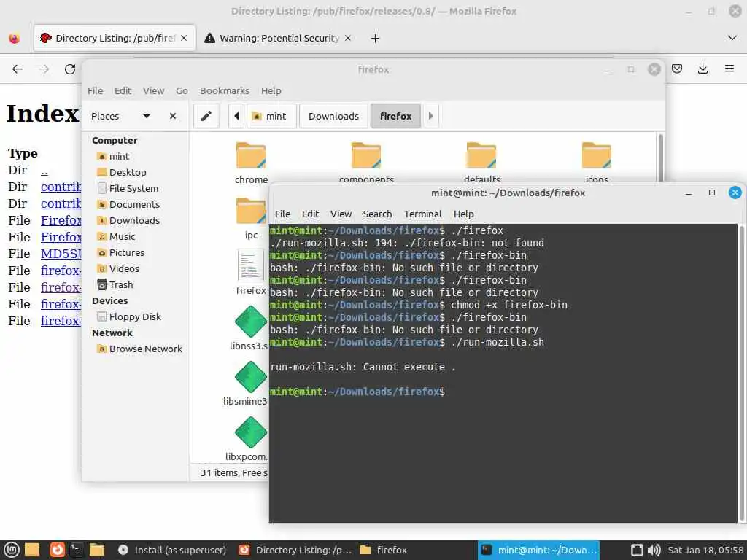Open parent directory '..' link
747x560 pixels.
click(x=44, y=171)
